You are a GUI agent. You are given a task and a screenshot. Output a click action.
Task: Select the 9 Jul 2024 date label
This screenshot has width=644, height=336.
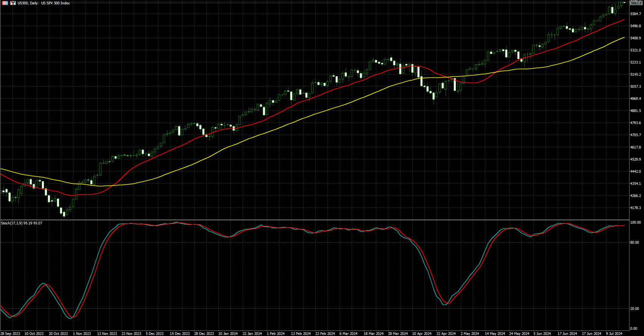(614, 334)
